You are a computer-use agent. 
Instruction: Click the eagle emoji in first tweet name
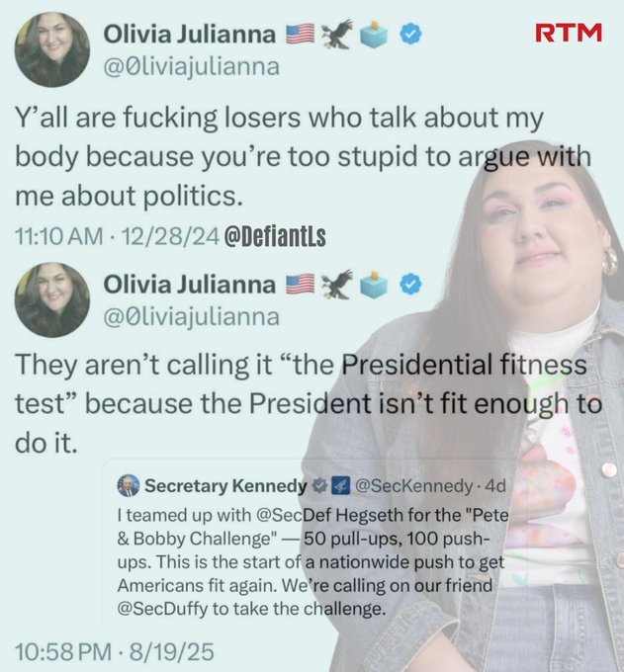[337, 34]
